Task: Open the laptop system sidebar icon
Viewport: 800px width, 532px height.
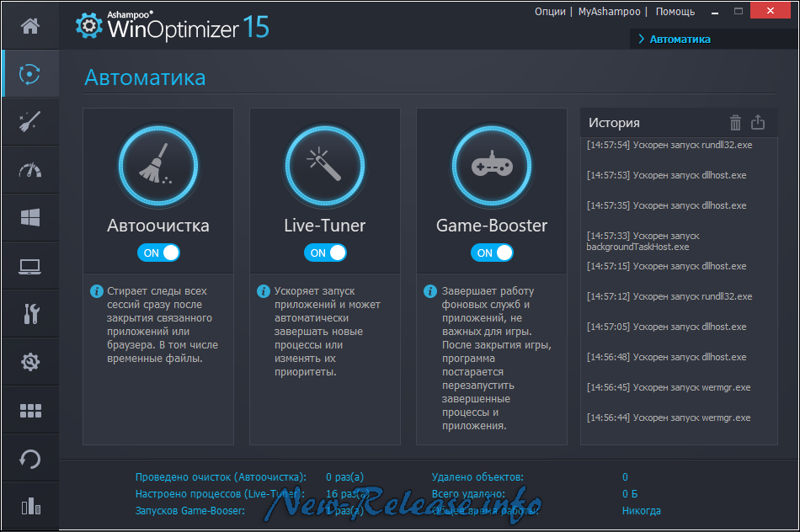Action: (x=29, y=266)
